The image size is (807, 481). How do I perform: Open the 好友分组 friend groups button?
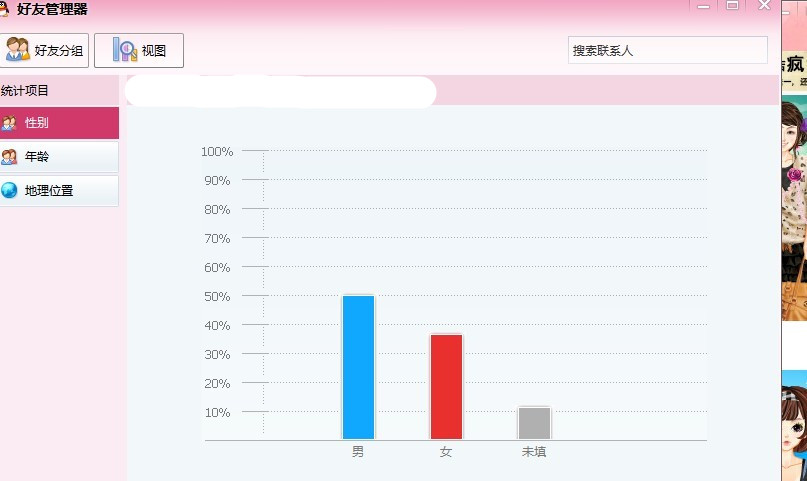coord(44,50)
